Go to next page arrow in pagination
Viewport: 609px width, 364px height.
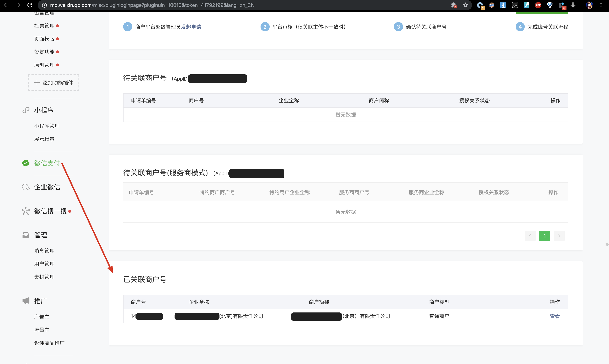[x=559, y=236]
